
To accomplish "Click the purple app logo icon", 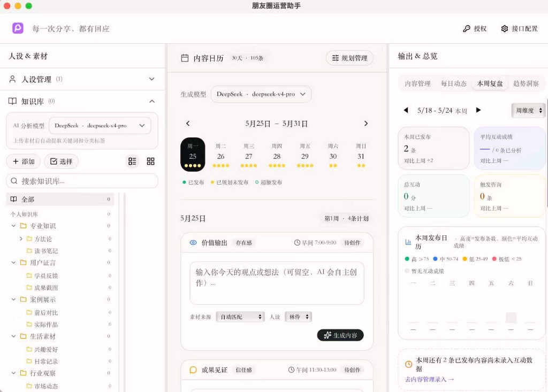I will point(18,28).
